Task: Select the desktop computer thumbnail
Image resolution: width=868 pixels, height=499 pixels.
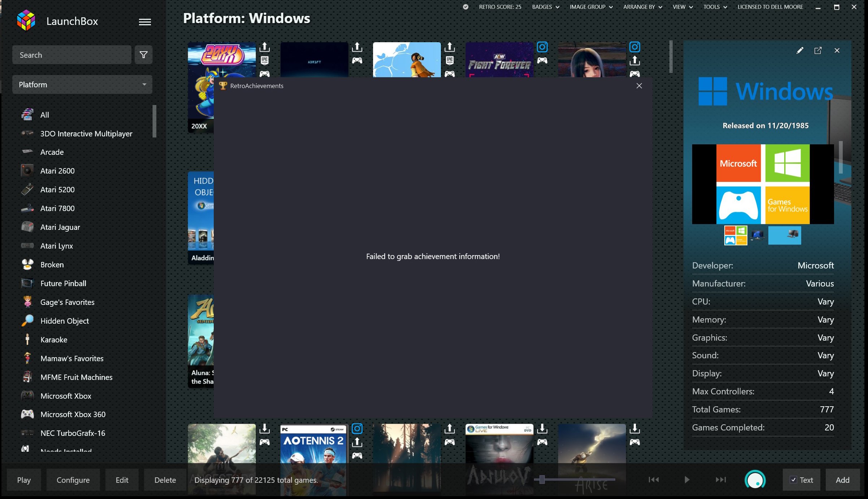Action: [757, 235]
